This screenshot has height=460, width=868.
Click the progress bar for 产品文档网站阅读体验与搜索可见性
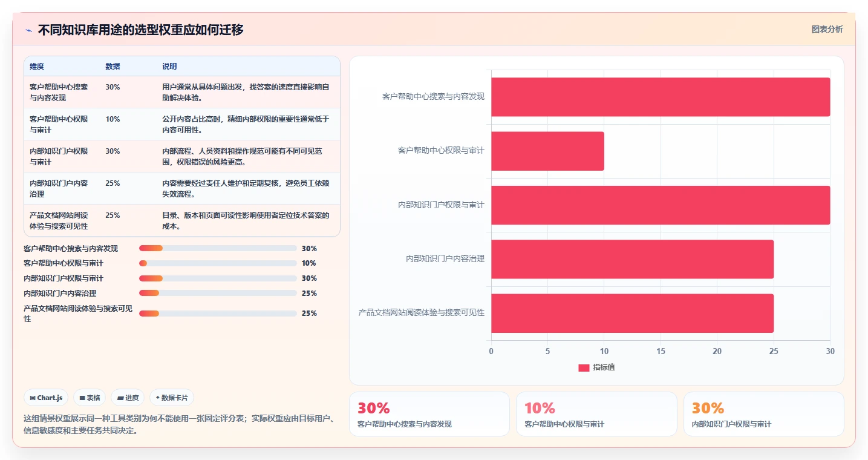coord(218,314)
